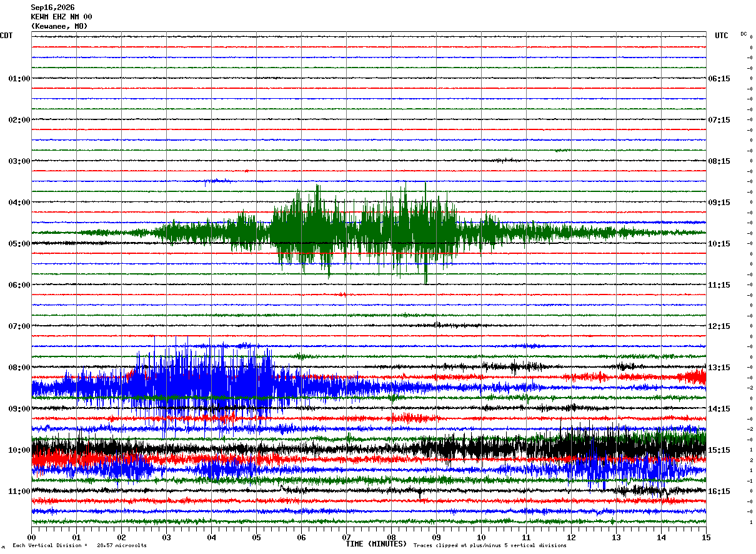The height and width of the screenshot is (554, 756).
Task: Select the CDT timezone label
Action: (6, 36)
